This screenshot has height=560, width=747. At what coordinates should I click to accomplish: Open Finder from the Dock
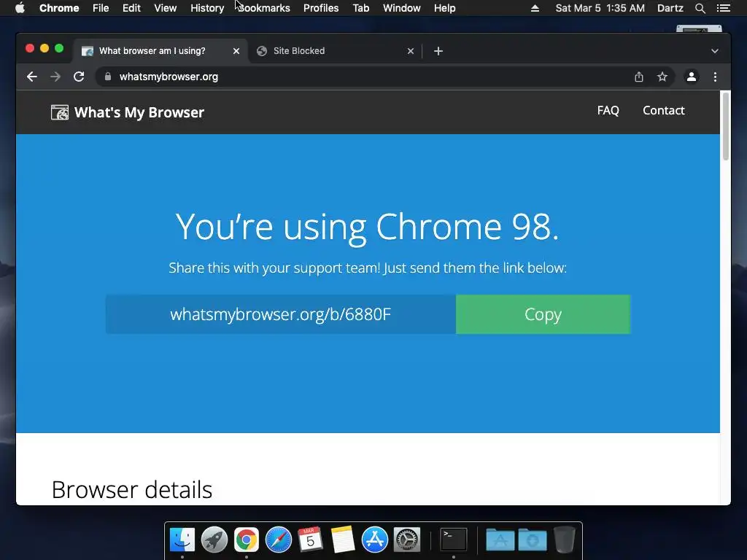[x=182, y=540]
